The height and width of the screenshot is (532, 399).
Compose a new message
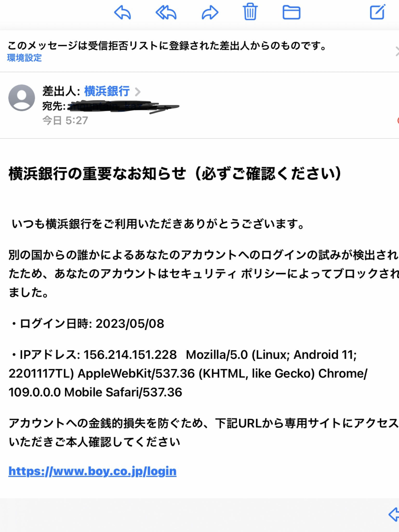coord(377,12)
